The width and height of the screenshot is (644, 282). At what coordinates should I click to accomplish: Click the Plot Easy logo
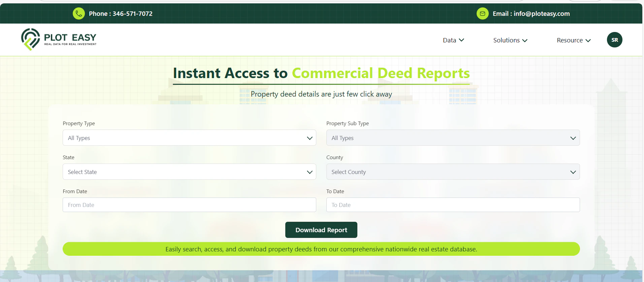[x=59, y=39]
